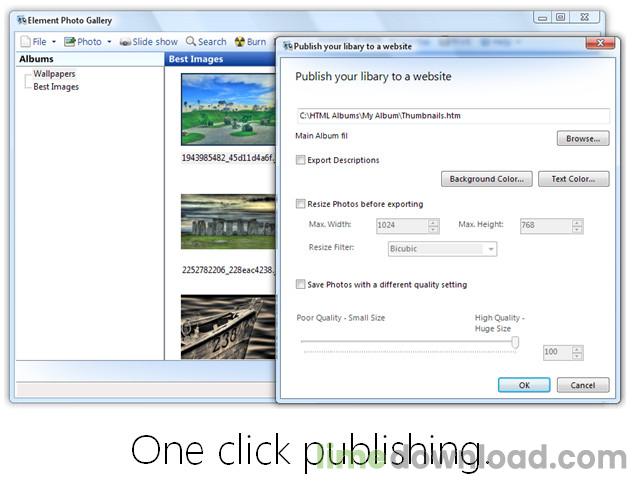Click the Publish dialog title bar icon

288,46
